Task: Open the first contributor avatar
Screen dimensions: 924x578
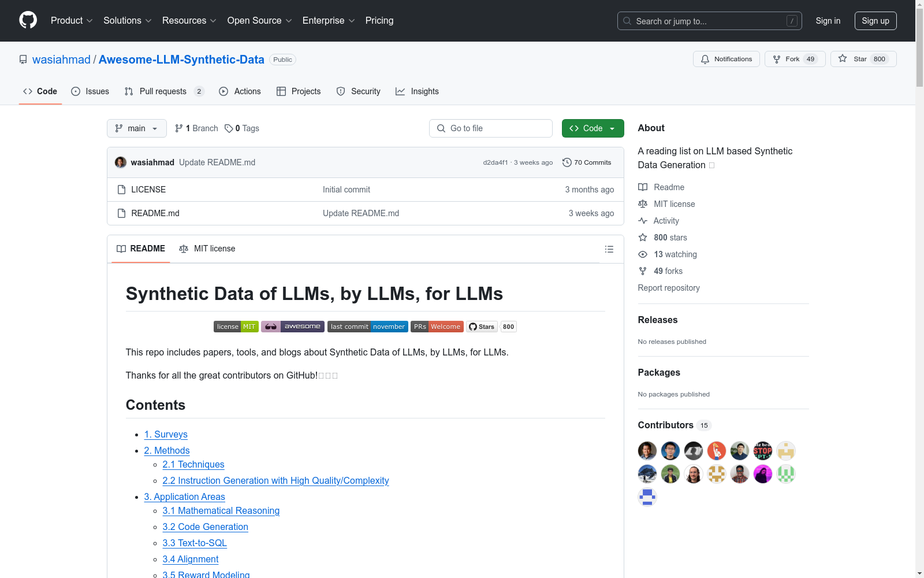Action: click(647, 451)
